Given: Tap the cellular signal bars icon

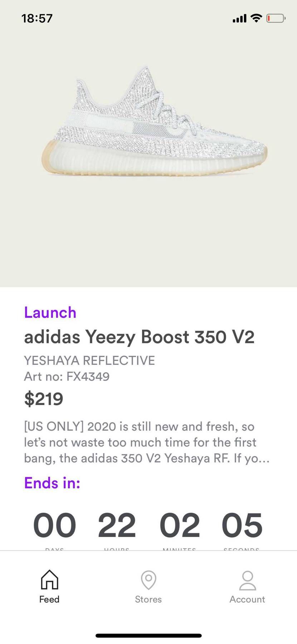Looking at the screenshot, I should (239, 18).
